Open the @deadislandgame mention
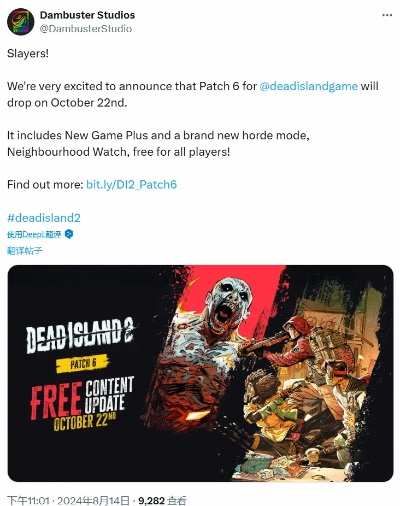Image resolution: width=400 pixels, height=506 pixels. pos(308,86)
